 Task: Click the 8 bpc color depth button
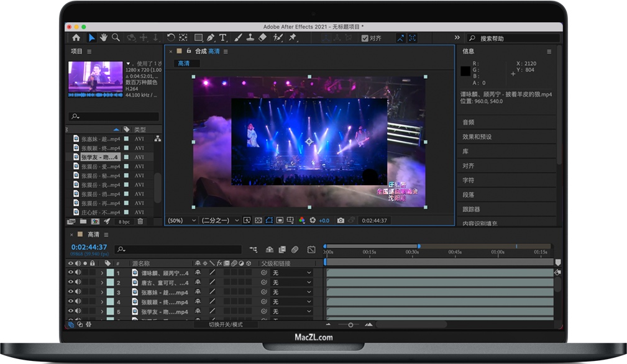click(124, 221)
